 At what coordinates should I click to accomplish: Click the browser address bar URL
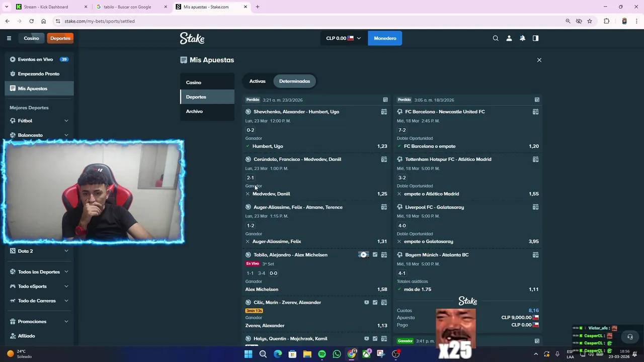pos(100,21)
